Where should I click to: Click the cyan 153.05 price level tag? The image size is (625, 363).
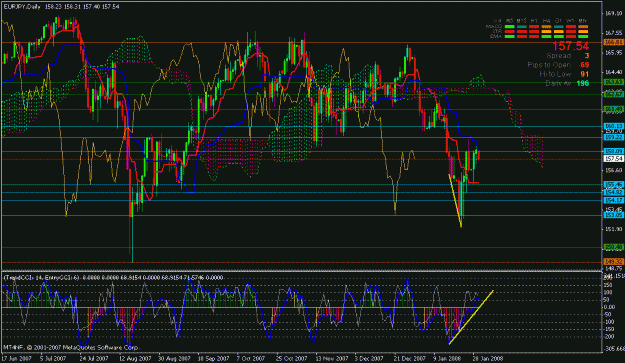coord(613,215)
